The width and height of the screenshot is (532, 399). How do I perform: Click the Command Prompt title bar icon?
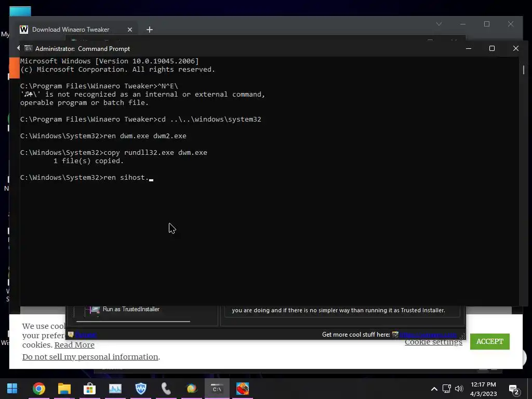(x=28, y=48)
